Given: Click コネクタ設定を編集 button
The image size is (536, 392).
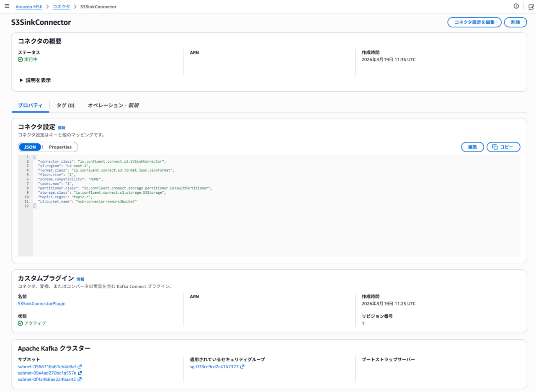Looking at the screenshot, I should tap(474, 23).
